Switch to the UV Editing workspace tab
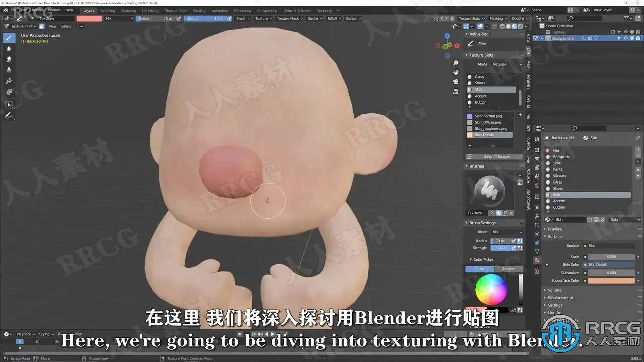 pos(150,11)
